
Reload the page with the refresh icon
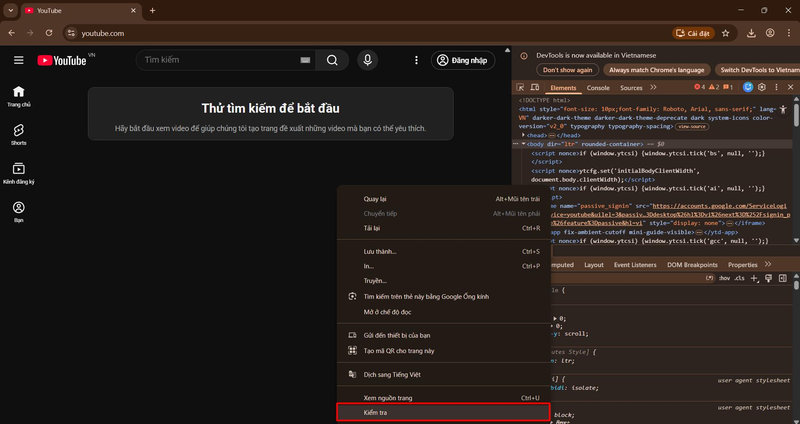pos(49,33)
